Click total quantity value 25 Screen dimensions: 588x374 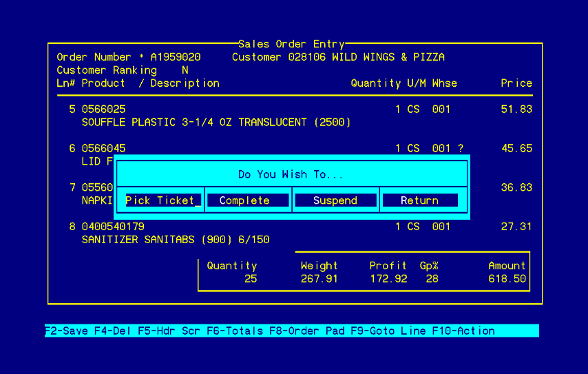251,279
